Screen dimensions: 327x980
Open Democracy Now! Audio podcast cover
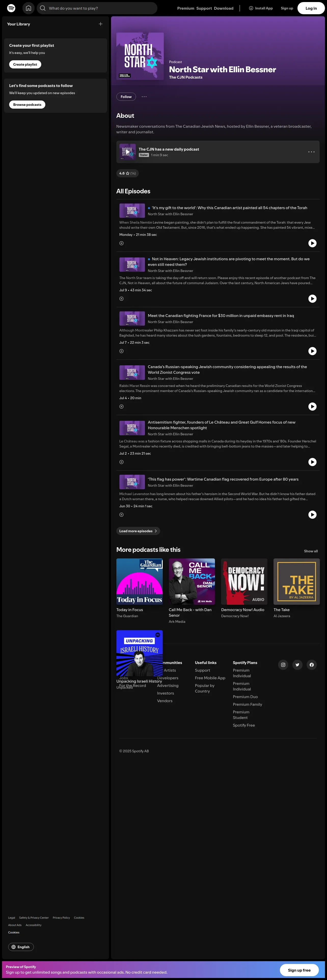click(244, 582)
